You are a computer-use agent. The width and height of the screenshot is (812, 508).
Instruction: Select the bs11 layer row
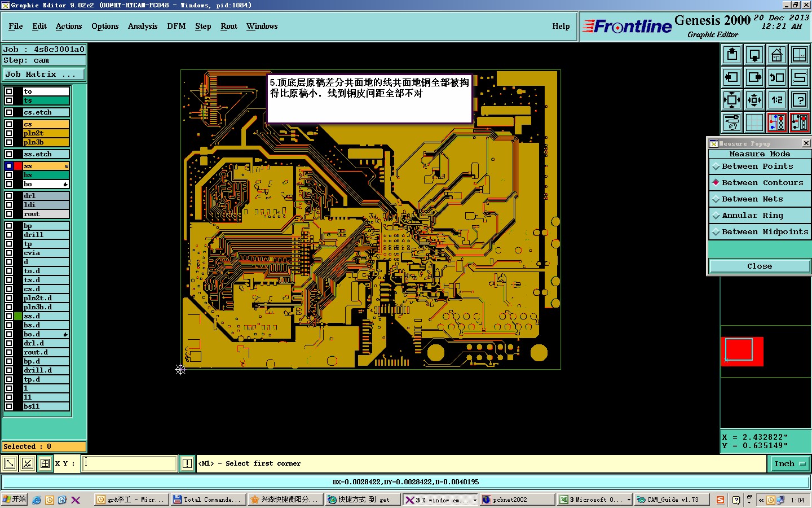(46, 406)
